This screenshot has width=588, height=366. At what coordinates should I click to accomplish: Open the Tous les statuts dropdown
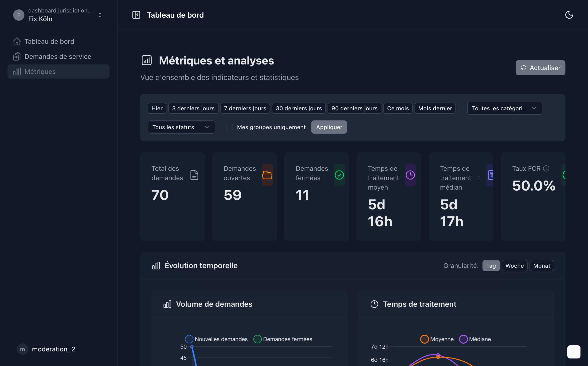pyautogui.click(x=181, y=127)
